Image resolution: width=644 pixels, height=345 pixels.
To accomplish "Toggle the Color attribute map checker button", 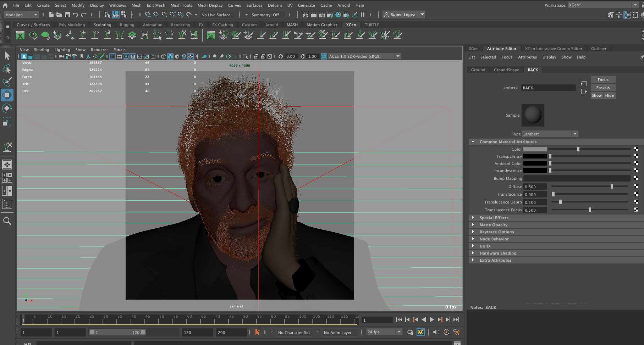I will coord(636,149).
